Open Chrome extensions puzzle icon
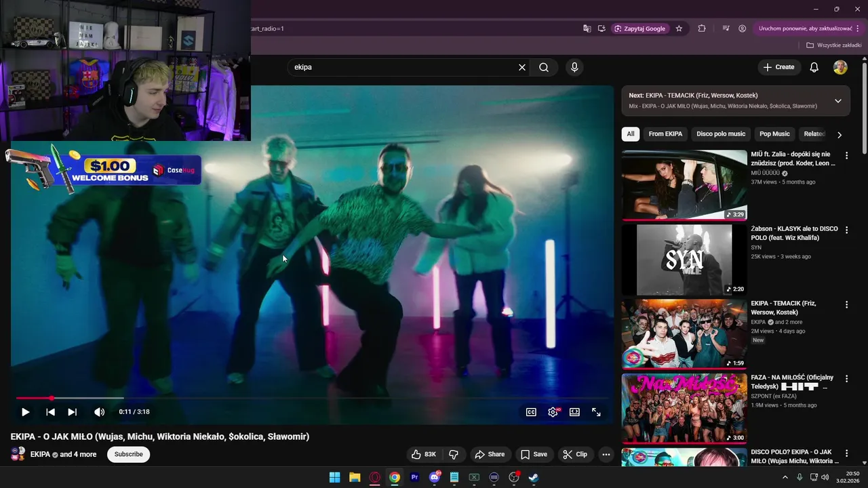Viewport: 868px width, 488px height. 702,28
